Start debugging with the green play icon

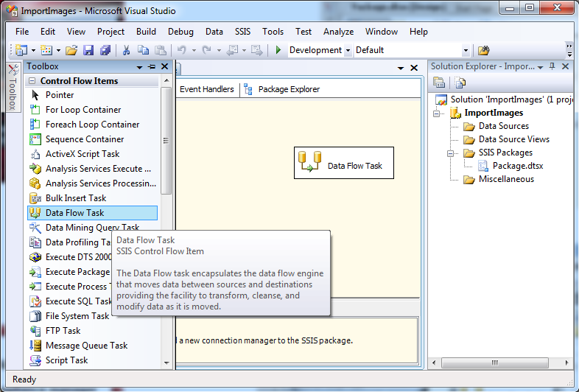tap(278, 50)
